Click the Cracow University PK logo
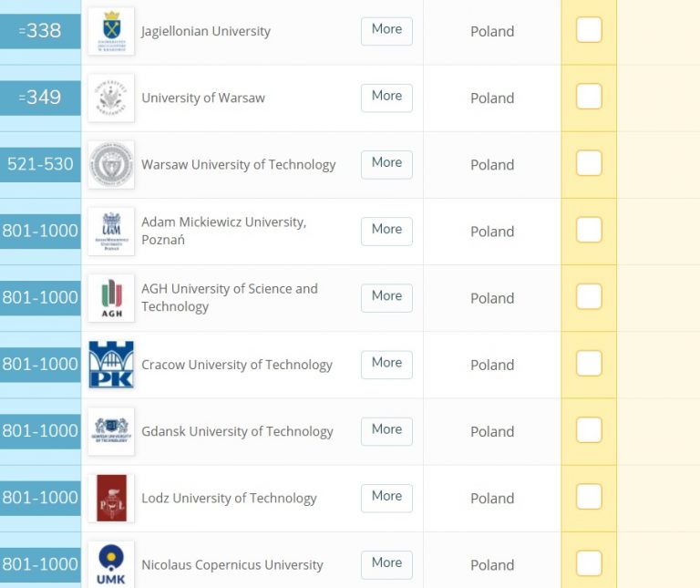 point(111,365)
